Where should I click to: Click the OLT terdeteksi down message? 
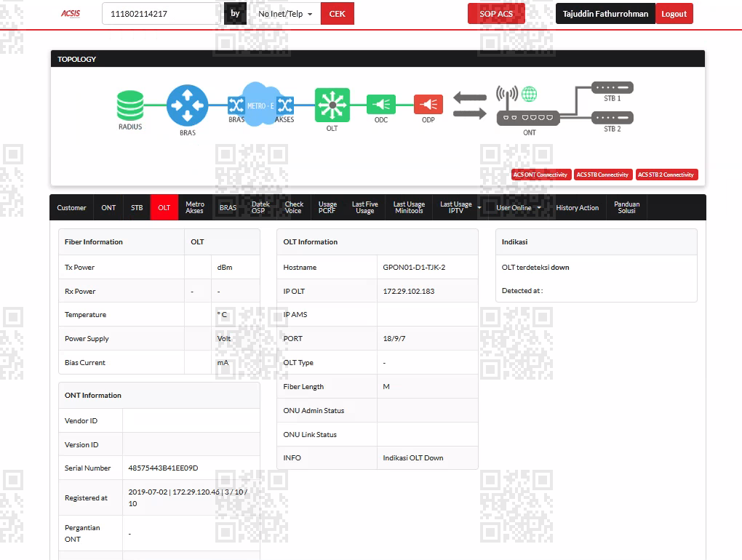(535, 267)
